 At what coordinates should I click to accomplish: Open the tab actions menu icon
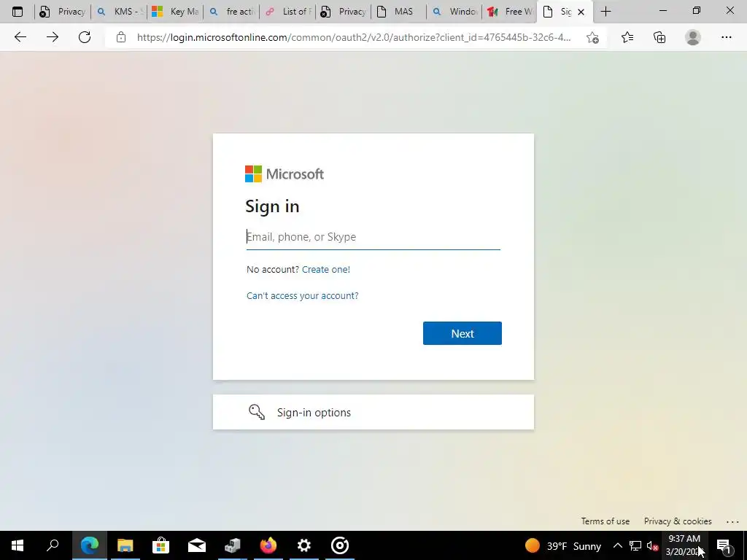[18, 12]
